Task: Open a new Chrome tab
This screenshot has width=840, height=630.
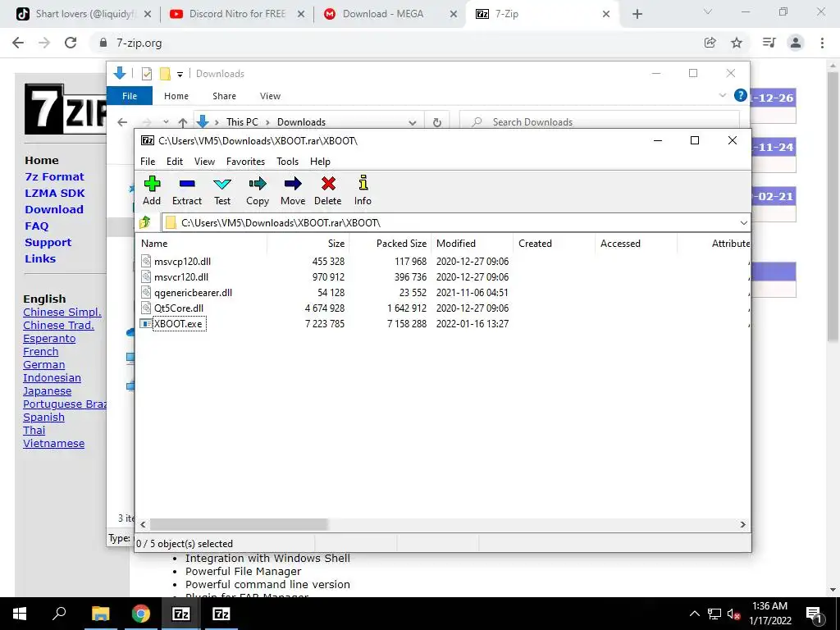Action: pos(637,14)
